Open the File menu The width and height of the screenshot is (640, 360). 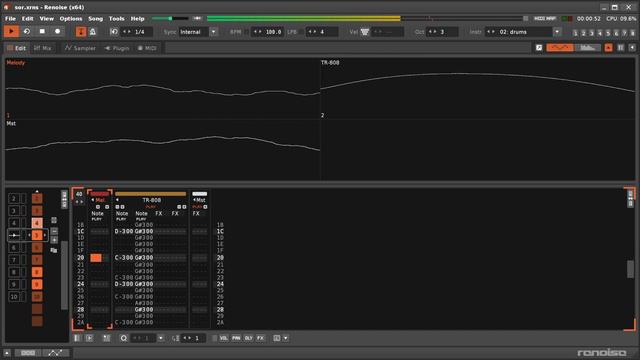click(10, 19)
